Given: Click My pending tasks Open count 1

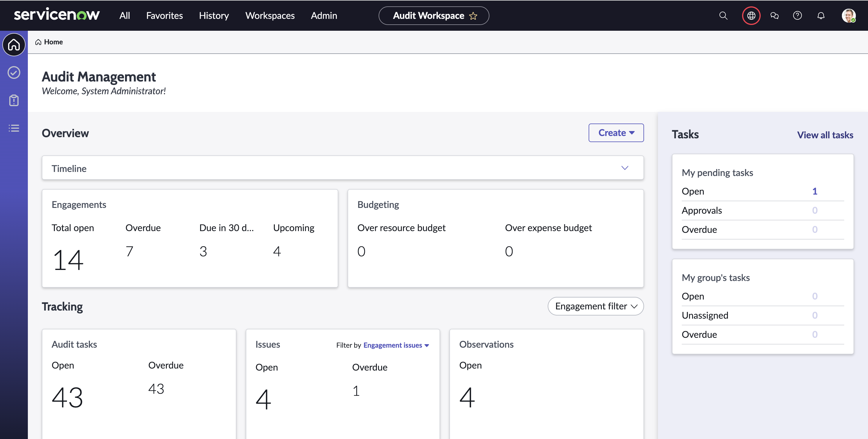Looking at the screenshot, I should pos(815,191).
